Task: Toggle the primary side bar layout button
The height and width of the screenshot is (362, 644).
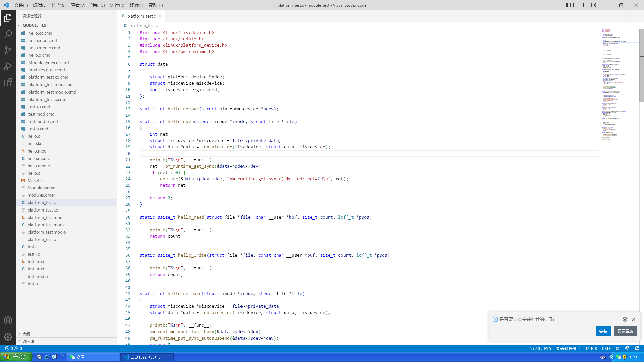Action: click(x=568, y=5)
